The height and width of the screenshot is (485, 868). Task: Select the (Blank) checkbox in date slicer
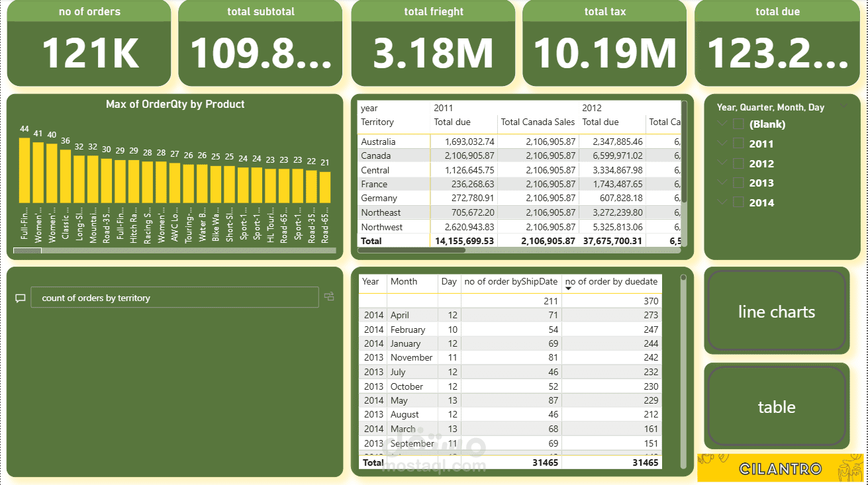tap(739, 124)
